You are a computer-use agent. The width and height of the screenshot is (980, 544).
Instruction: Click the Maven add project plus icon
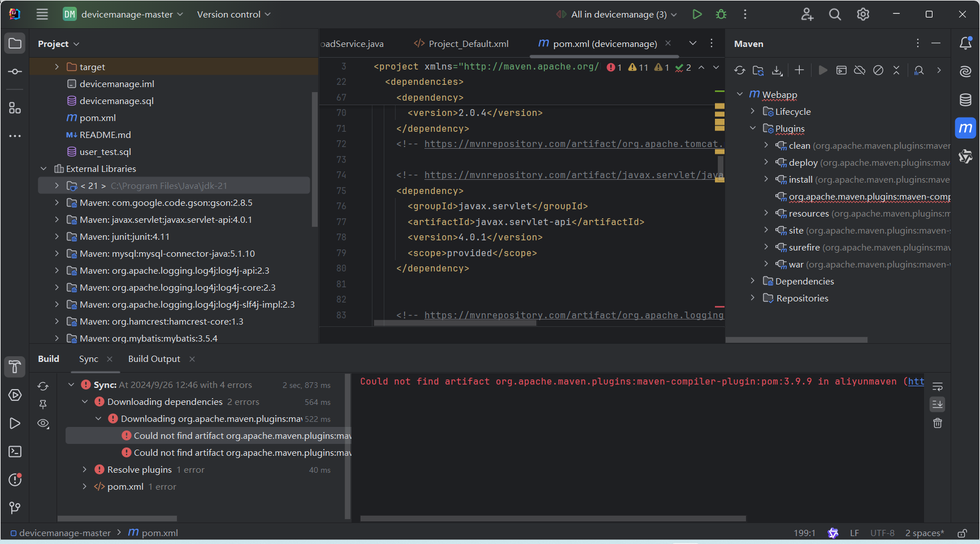[x=799, y=70]
